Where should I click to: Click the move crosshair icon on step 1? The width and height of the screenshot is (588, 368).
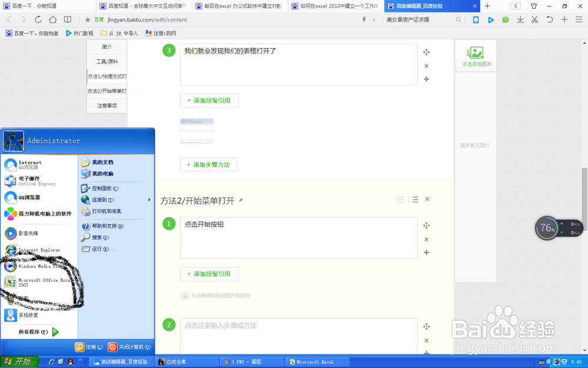[x=426, y=224]
